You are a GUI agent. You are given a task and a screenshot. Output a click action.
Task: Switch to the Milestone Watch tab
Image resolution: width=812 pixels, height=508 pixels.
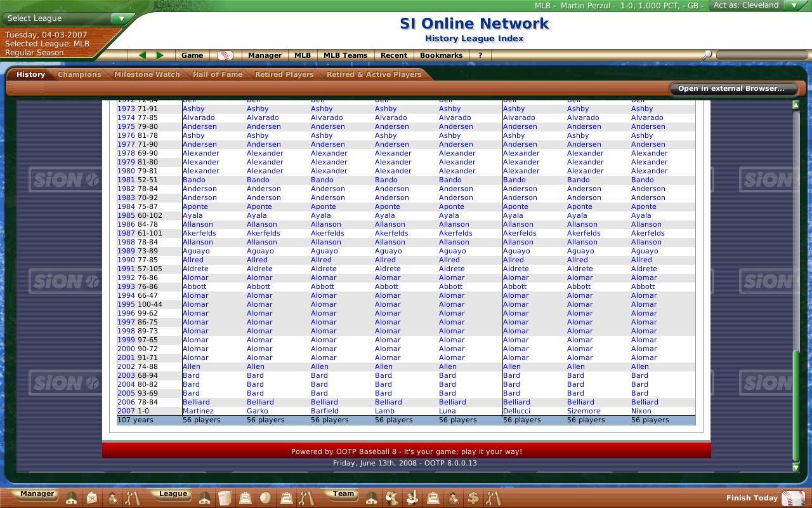coord(147,74)
